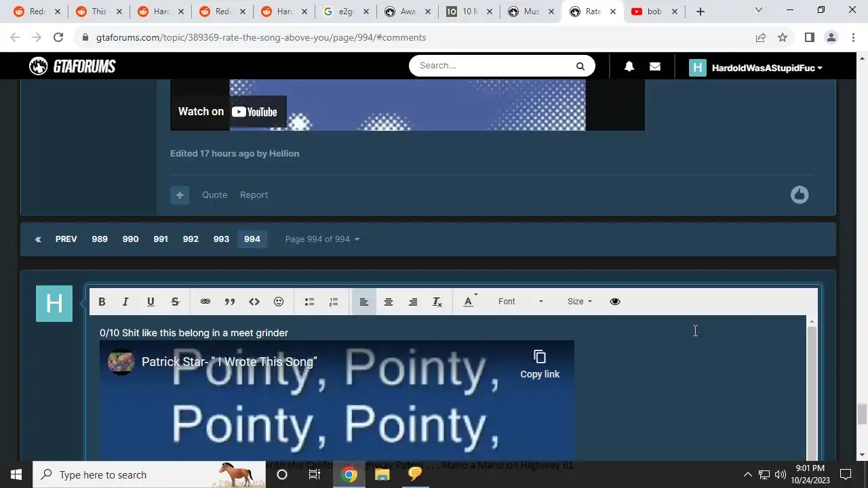
Task: Open File Explorer from the taskbar
Action: (x=382, y=474)
